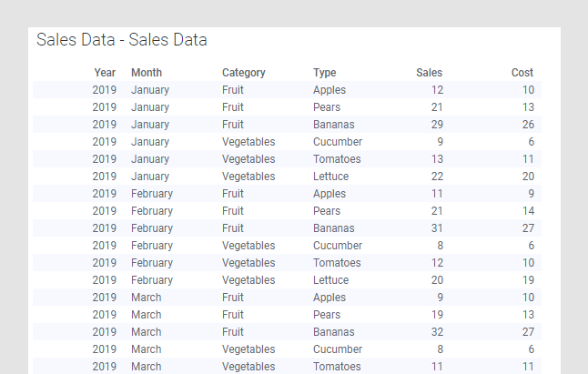The height and width of the screenshot is (374, 588).
Task: Click the Category column header
Action: 243,73
